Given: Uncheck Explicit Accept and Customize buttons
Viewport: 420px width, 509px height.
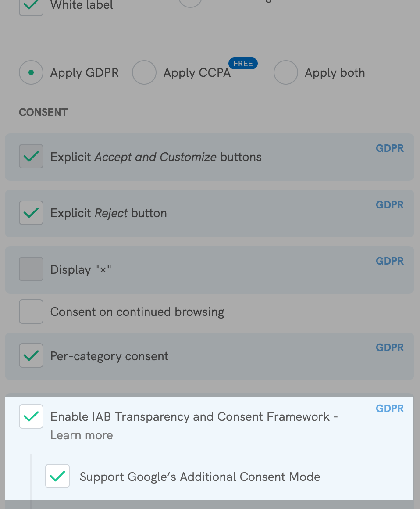Looking at the screenshot, I should (31, 156).
